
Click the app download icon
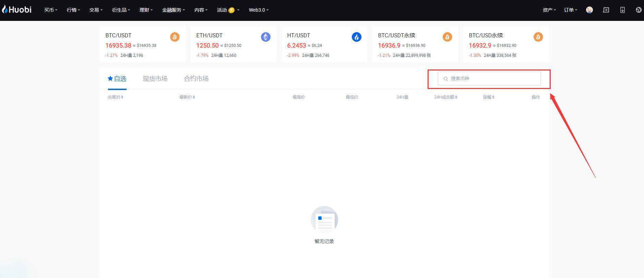[622, 10]
